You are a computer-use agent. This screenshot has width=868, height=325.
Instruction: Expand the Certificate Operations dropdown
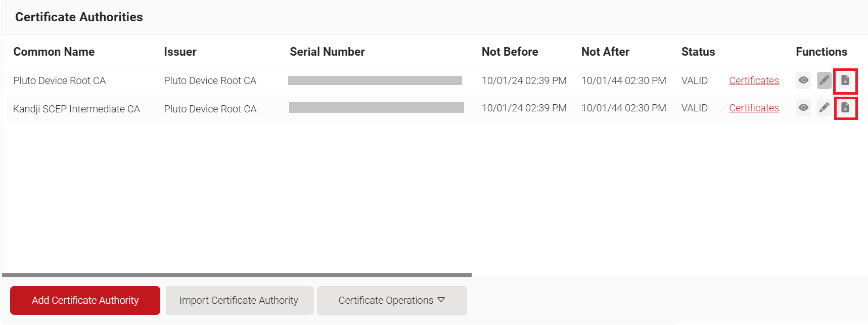click(x=391, y=300)
